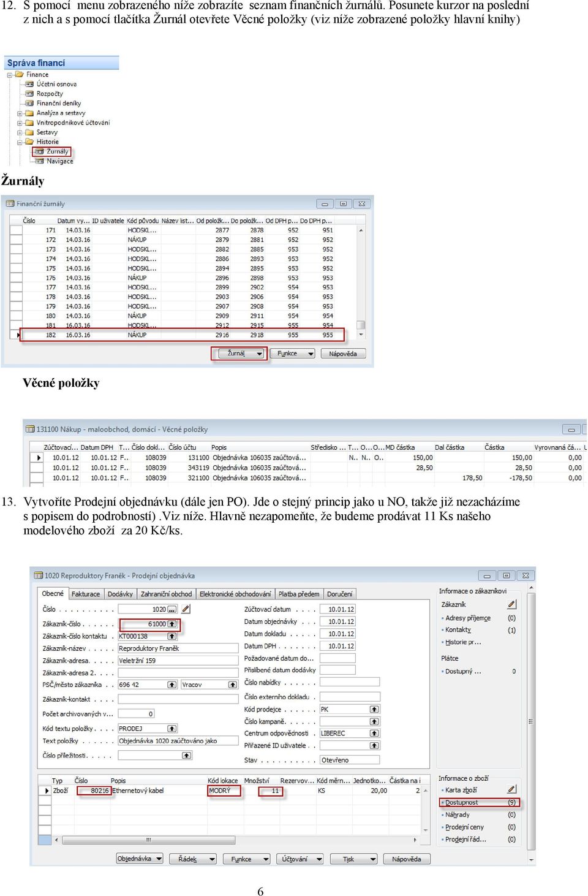The height and width of the screenshot is (896, 588).
Task: Select Věcné položky row with account 343119
Action: [308, 468]
